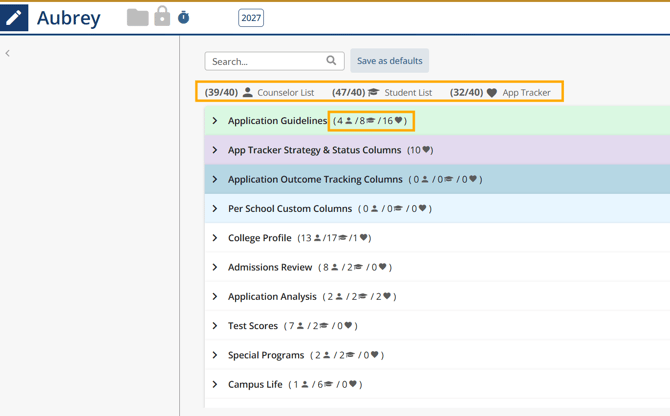Click the padlock icon in header

162,17
